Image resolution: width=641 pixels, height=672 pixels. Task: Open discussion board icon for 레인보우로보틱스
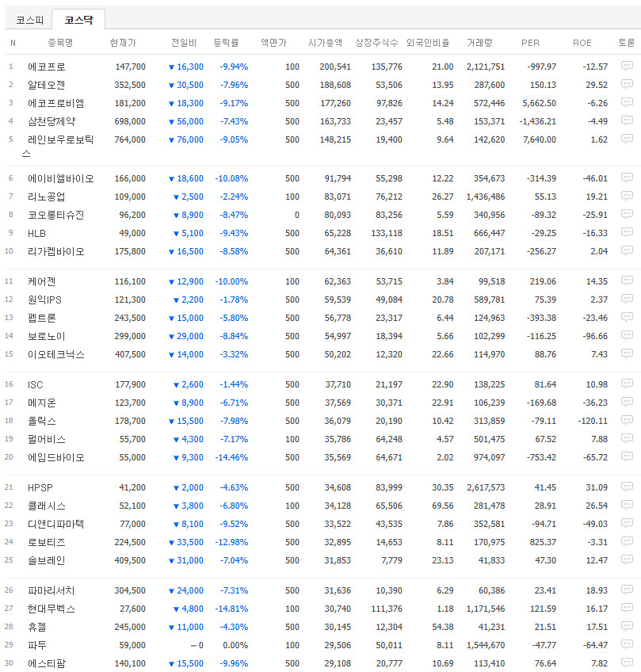pos(627,139)
